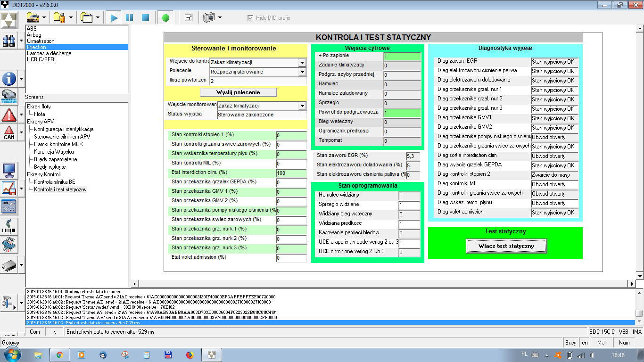The height and width of the screenshot is (362, 644).
Task: Click the Stan zaworu EGR value field
Action: [413, 156]
